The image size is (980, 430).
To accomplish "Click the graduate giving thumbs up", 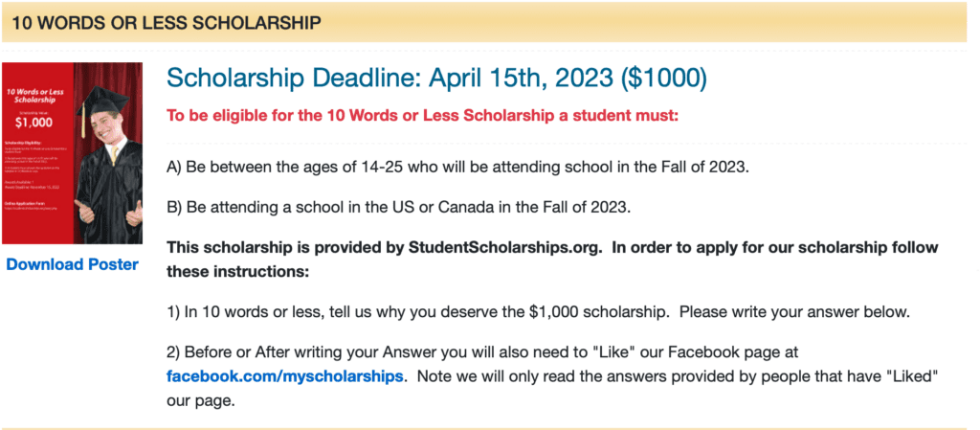I will [x=109, y=159].
